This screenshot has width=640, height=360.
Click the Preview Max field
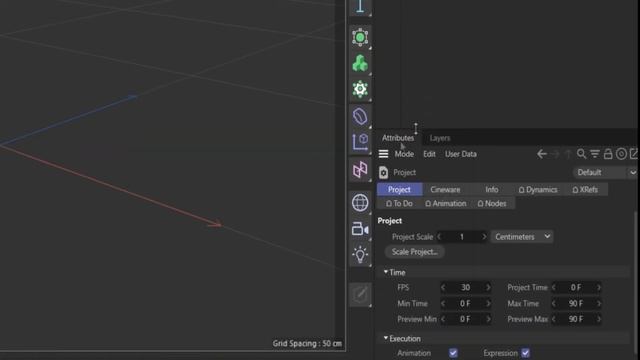point(576,319)
